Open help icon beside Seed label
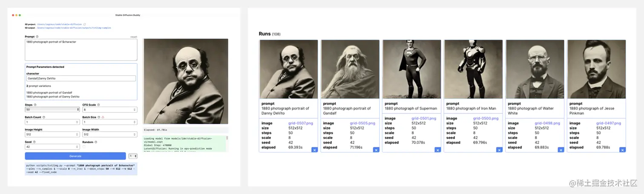The height and width of the screenshot is (194, 644). tap(34, 142)
